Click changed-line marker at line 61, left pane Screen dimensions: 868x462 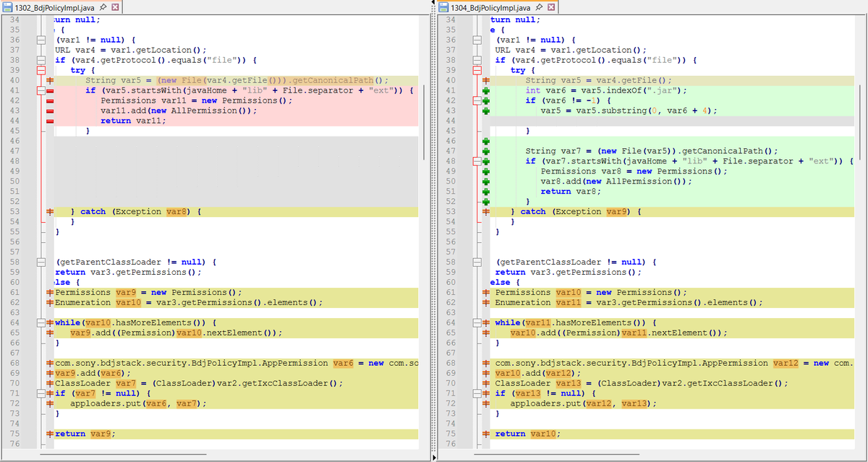[51, 292]
